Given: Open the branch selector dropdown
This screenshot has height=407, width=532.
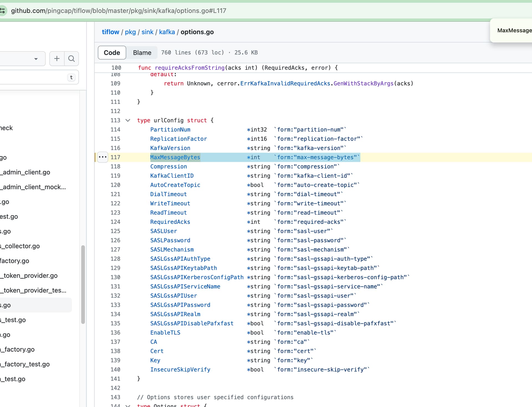Looking at the screenshot, I should click(x=22, y=58).
